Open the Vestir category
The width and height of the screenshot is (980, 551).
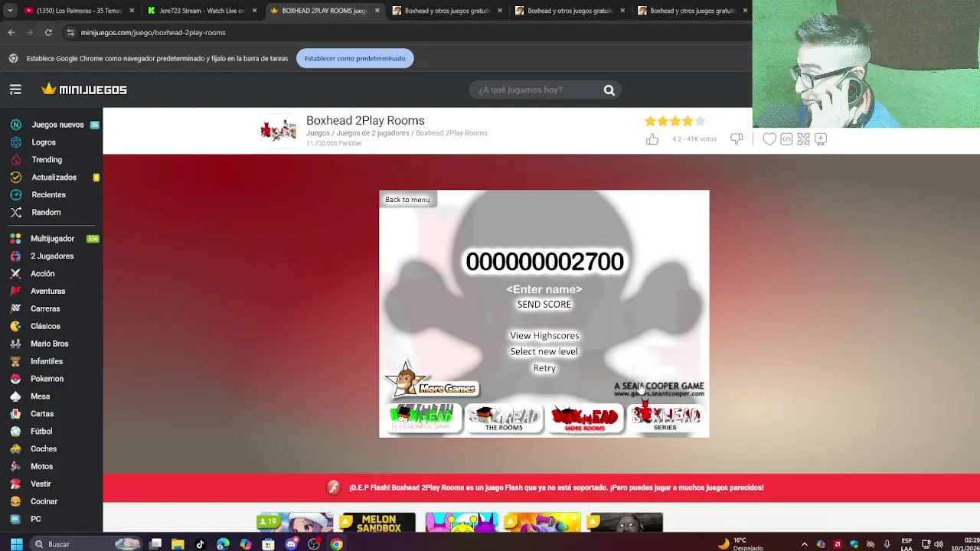[41, 484]
